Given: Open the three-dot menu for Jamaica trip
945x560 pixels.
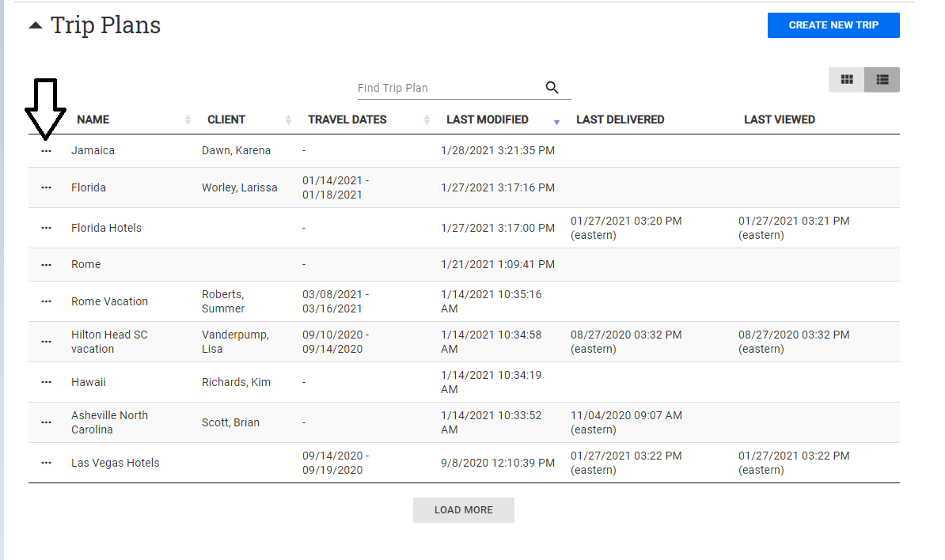Looking at the screenshot, I should [46, 150].
